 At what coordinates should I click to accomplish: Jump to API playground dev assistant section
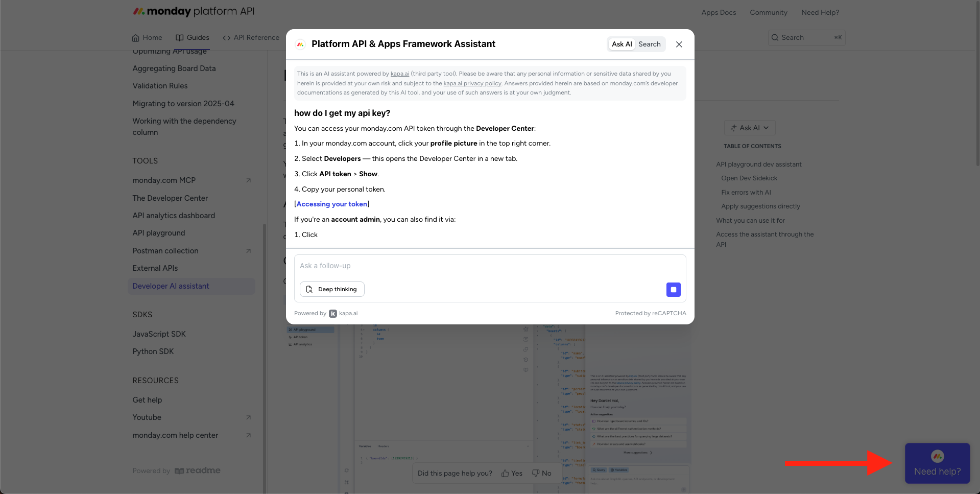coord(759,164)
